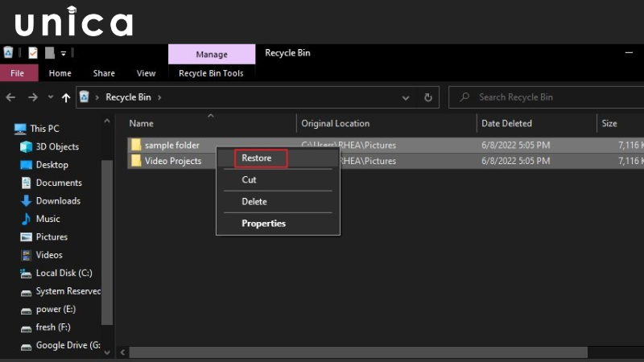Choose Restore from the context menu
The image size is (644, 362).
(x=257, y=158)
